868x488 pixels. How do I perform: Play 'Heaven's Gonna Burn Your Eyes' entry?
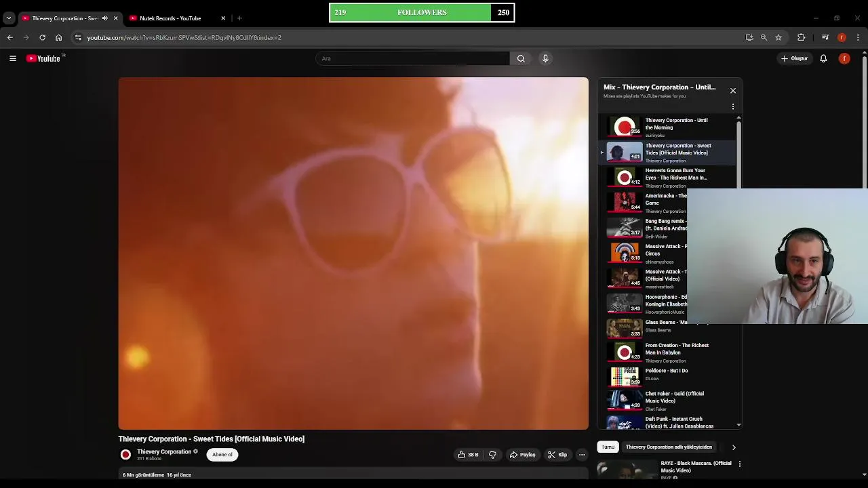(x=666, y=178)
